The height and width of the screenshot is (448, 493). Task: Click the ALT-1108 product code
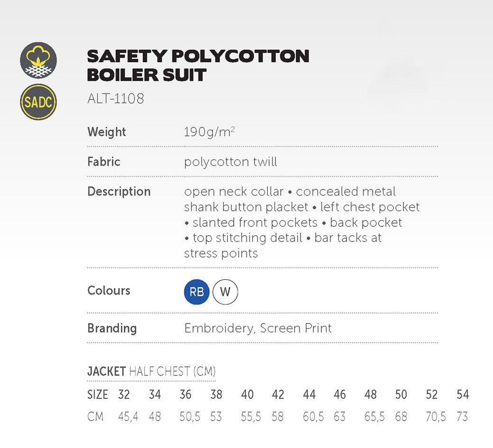pos(116,99)
